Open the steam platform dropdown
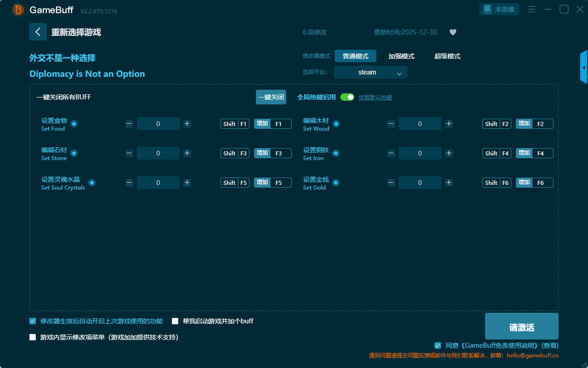 pos(370,72)
